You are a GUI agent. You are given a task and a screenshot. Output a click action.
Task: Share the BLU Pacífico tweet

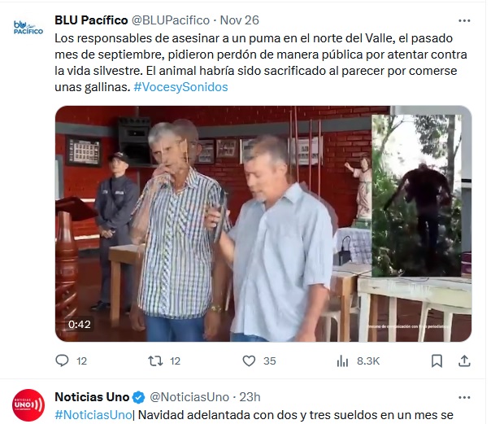(x=464, y=361)
